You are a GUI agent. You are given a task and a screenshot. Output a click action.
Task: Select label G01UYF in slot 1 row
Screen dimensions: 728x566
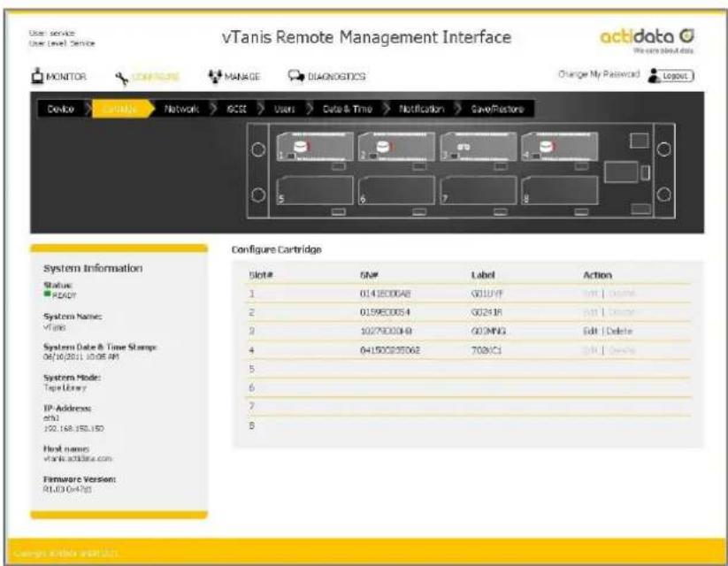point(487,294)
